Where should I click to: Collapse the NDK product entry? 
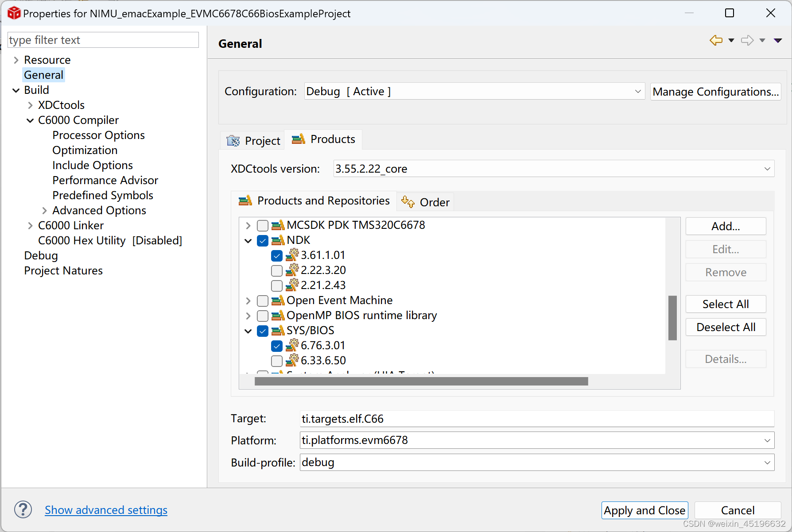(x=248, y=241)
